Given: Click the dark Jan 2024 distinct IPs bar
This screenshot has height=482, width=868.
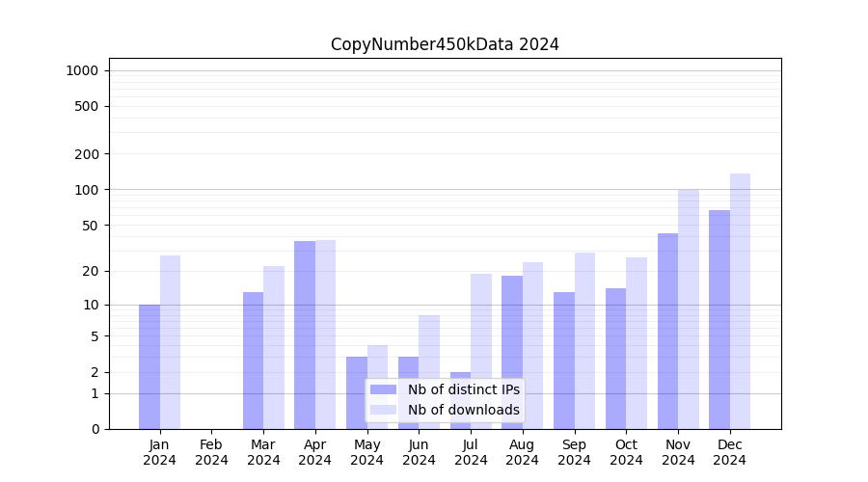Looking at the screenshot, I should point(149,366).
